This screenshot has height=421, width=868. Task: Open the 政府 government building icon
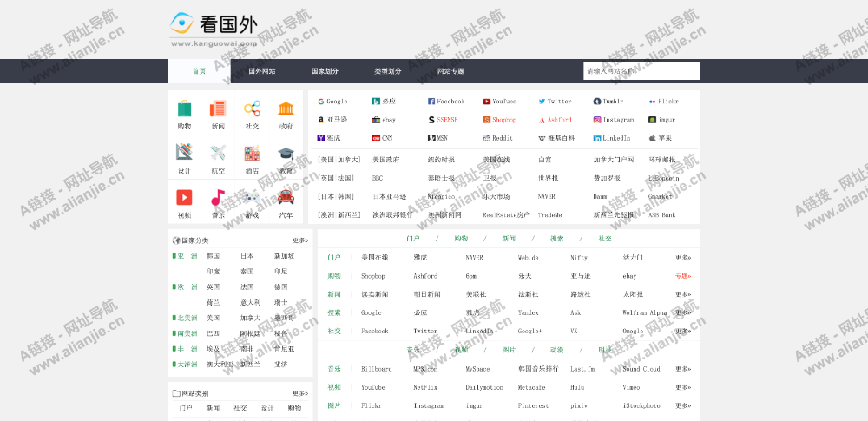286,109
